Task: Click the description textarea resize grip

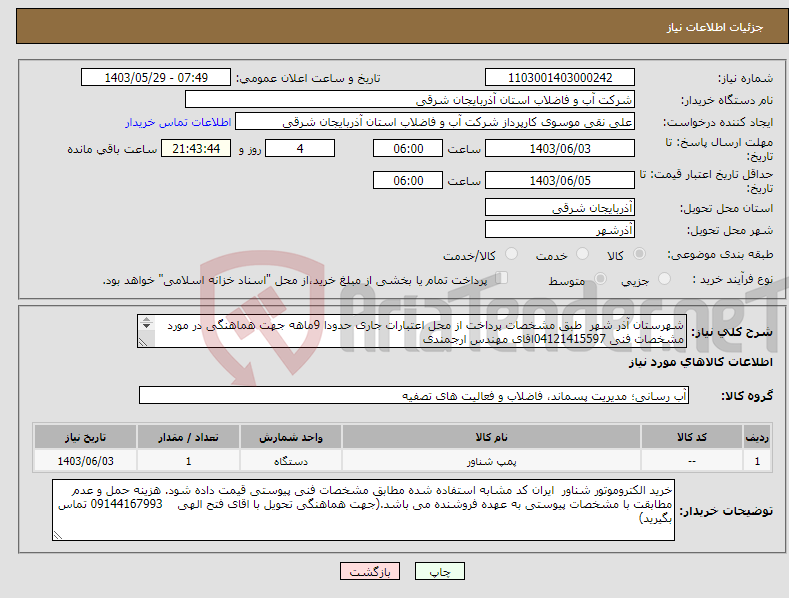Action: [143, 342]
